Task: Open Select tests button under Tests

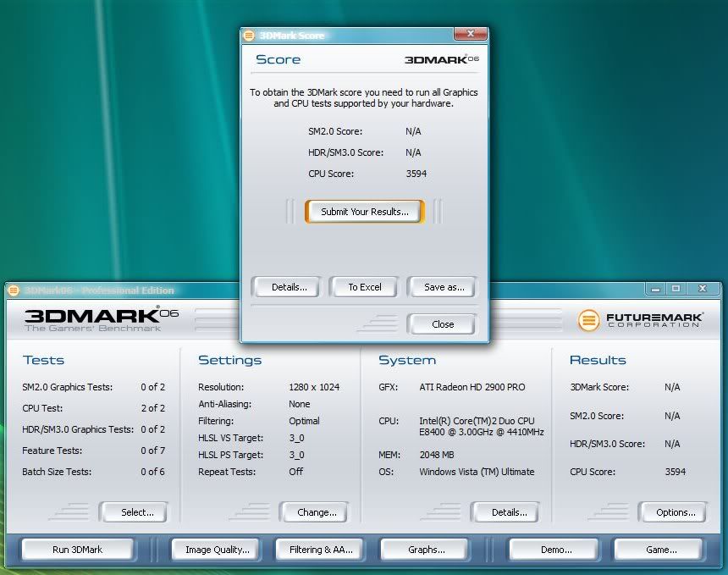Action: tap(136, 512)
